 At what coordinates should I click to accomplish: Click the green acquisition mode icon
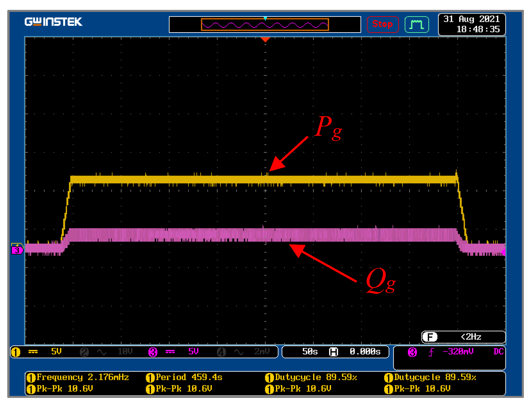coord(416,24)
